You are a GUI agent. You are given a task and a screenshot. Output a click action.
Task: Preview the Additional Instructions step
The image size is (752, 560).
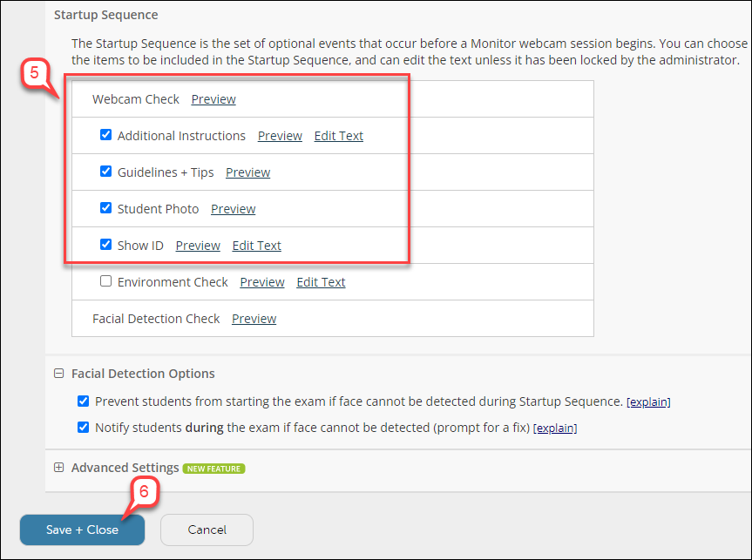click(x=280, y=136)
